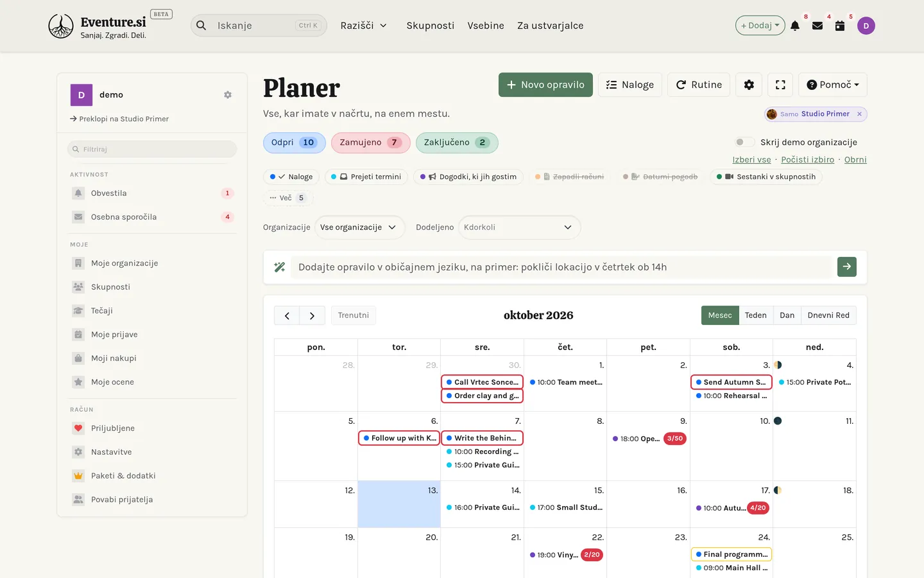Select the Zamujeno status chip
Image resolution: width=924 pixels, height=578 pixels.
tap(371, 143)
